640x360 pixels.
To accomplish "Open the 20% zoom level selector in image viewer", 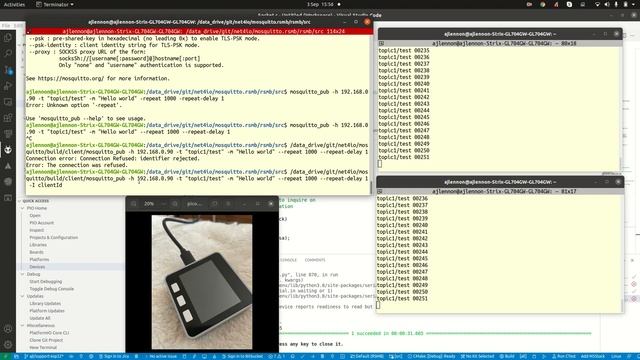I will (149, 204).
